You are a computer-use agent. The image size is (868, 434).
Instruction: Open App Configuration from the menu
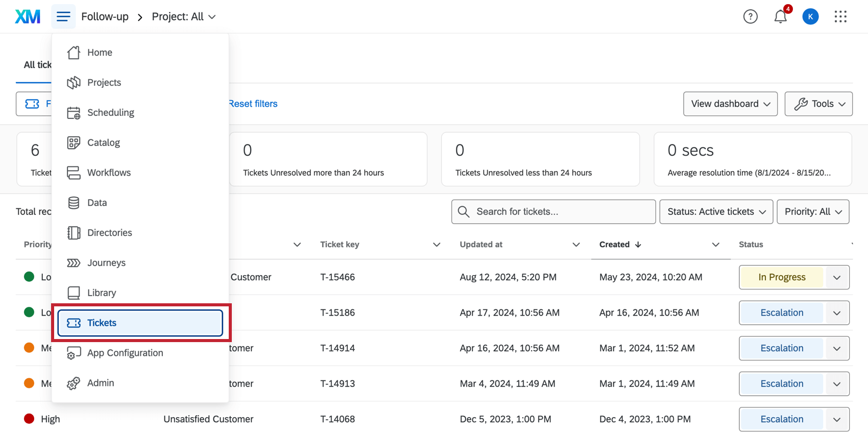(125, 353)
